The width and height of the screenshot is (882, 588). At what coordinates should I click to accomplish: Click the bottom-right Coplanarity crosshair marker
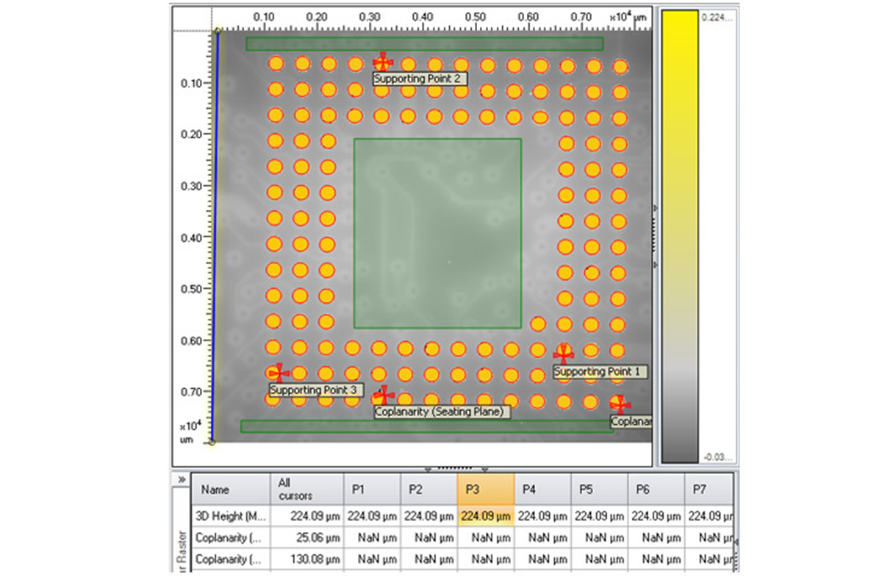tap(620, 404)
